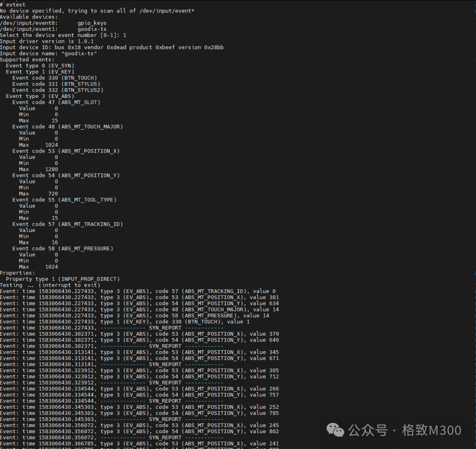Click the 'Properties:' heading
The width and height of the screenshot is (476, 449).
click(x=18, y=273)
